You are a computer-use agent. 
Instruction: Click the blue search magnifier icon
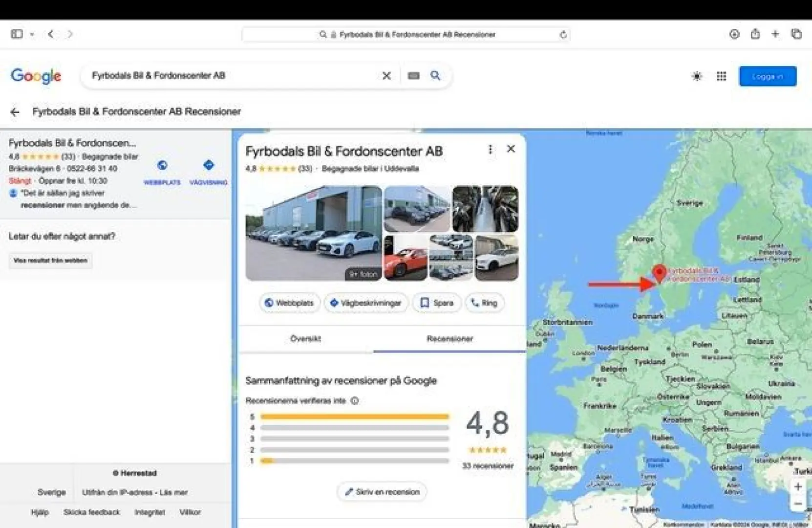pyautogui.click(x=435, y=76)
